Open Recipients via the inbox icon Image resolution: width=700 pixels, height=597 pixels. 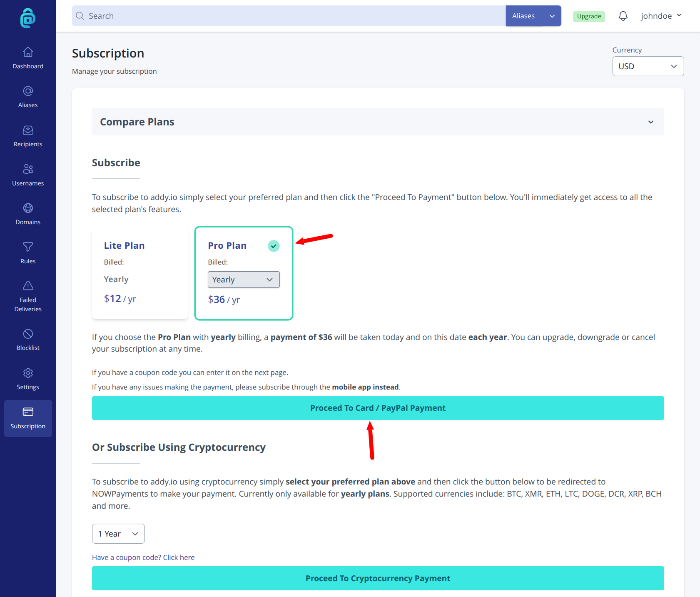28,130
